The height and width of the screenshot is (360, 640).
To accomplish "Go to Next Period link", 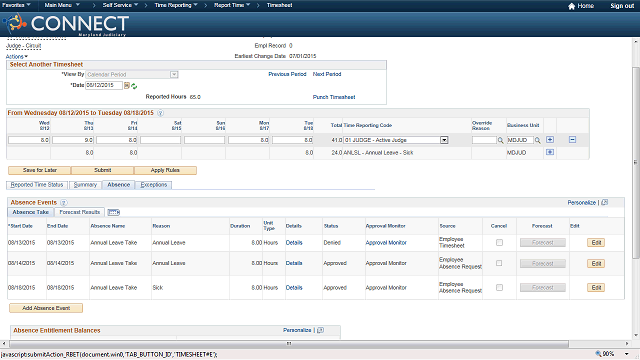I will pos(327,74).
